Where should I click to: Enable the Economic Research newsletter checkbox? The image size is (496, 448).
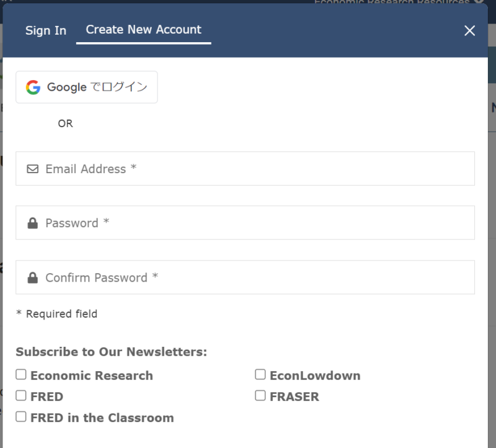(21, 375)
